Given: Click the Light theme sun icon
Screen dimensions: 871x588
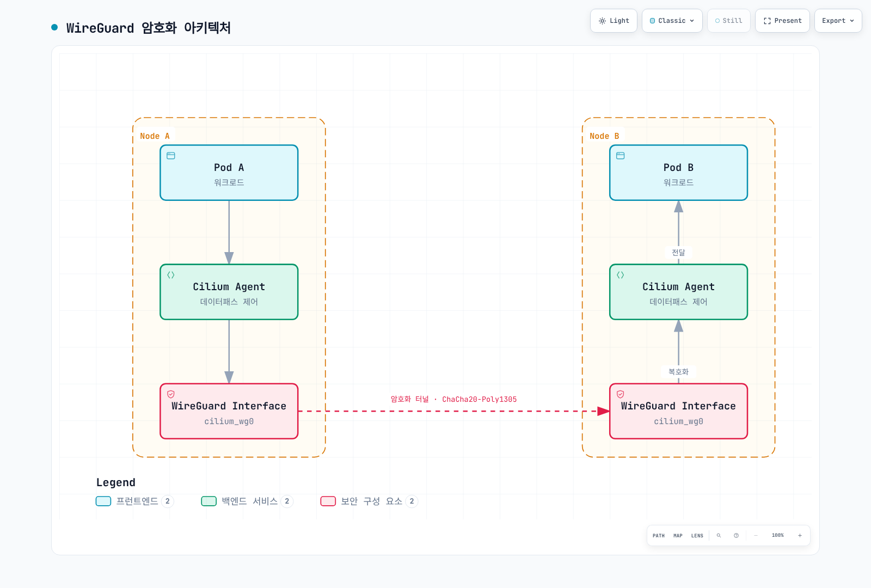Looking at the screenshot, I should tap(602, 21).
